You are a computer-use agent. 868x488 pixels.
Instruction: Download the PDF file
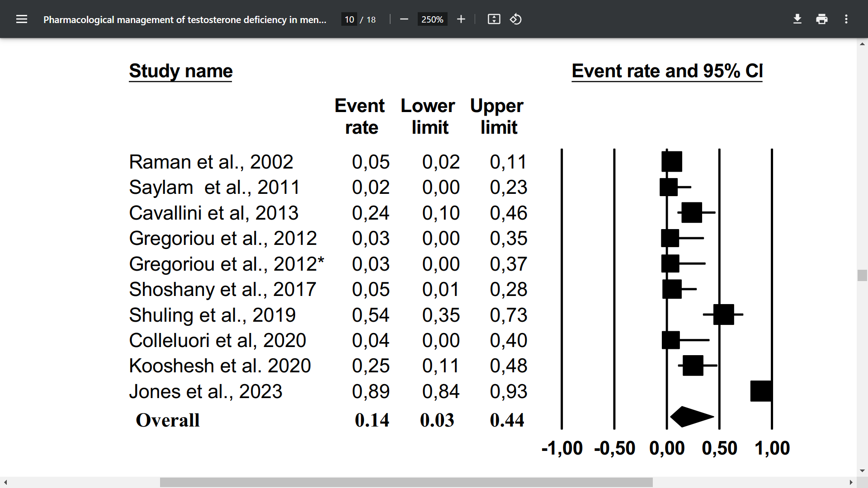point(797,19)
